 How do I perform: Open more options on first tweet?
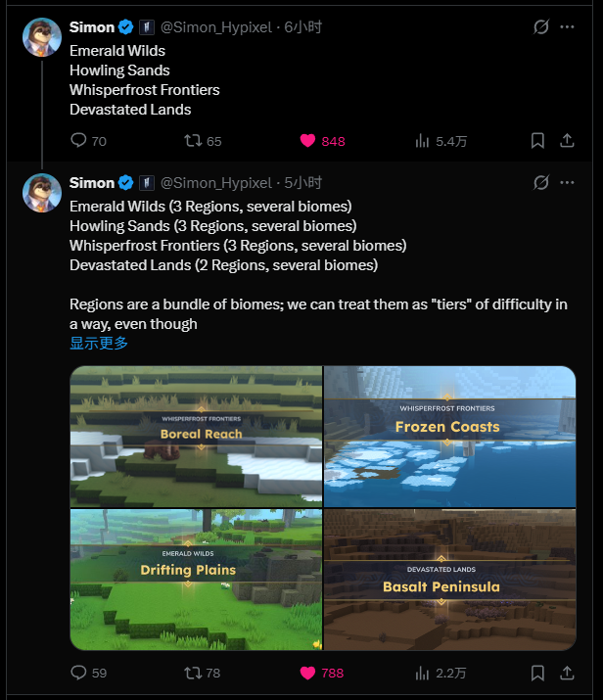[x=567, y=27]
